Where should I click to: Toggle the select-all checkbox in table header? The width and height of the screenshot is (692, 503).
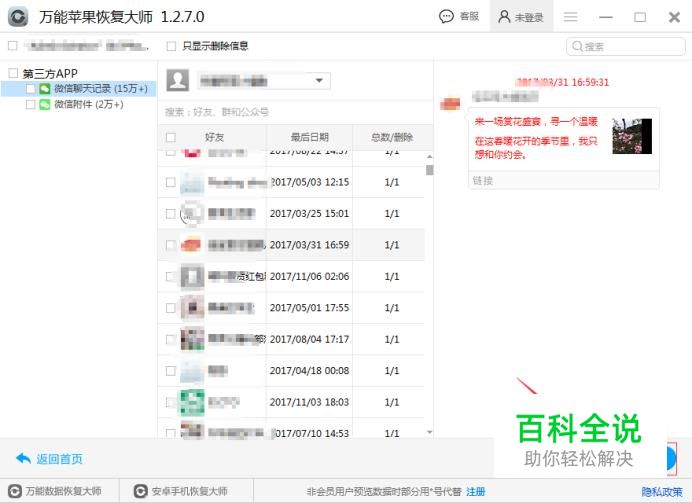pos(171,138)
